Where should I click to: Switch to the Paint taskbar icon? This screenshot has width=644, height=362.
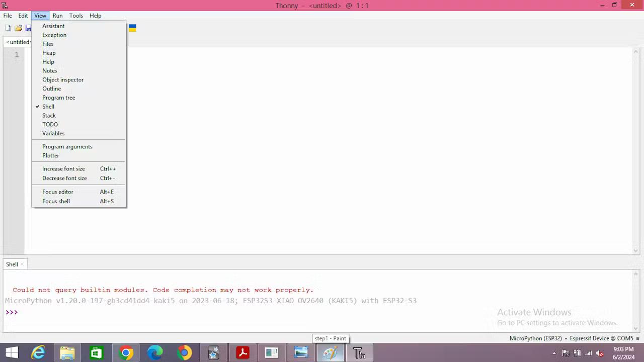[330, 353]
